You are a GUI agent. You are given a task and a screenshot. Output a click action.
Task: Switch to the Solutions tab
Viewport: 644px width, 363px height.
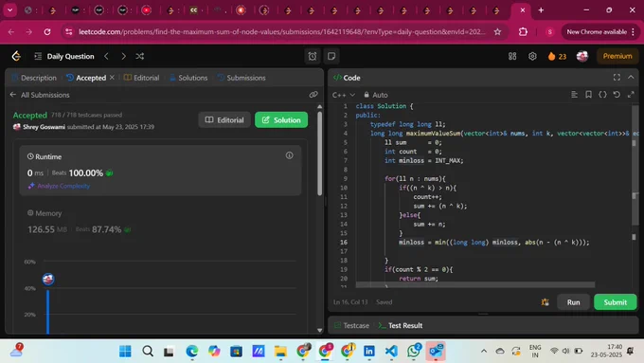click(x=188, y=78)
